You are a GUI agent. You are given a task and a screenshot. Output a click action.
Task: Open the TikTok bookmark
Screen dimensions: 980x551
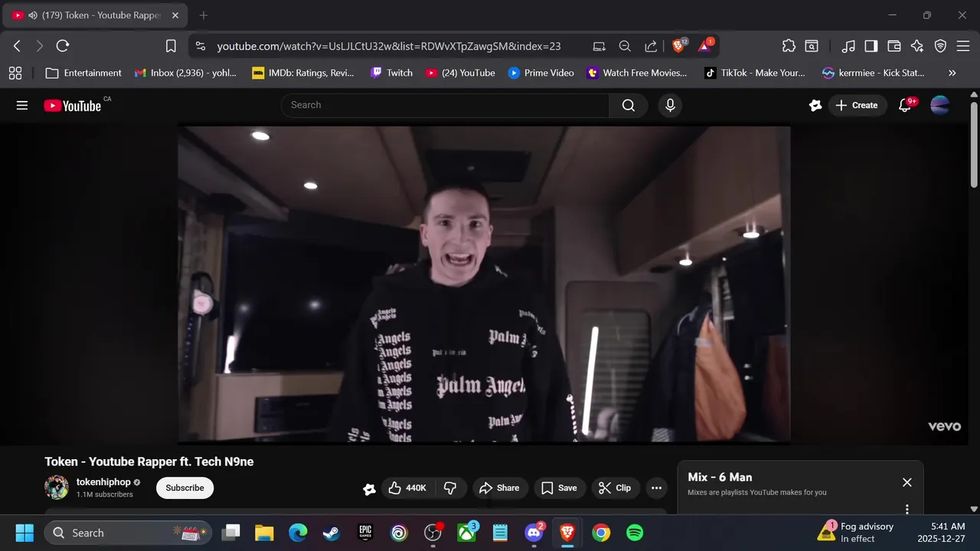click(x=755, y=73)
